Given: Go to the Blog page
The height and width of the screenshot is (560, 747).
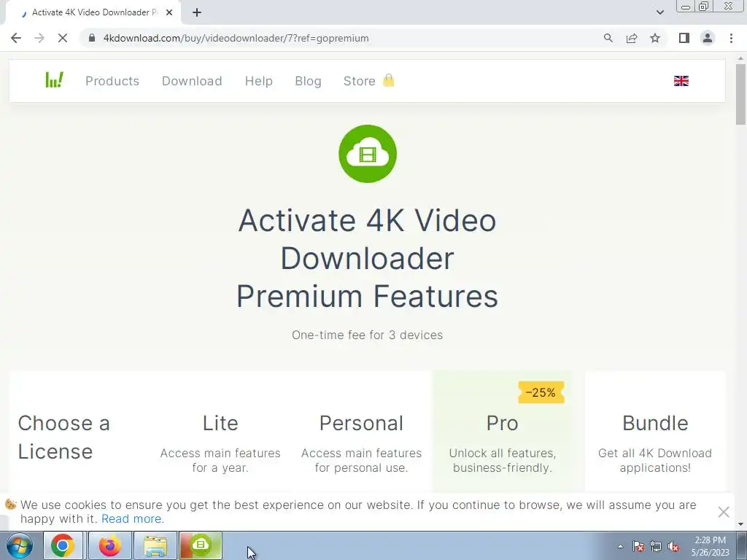Looking at the screenshot, I should pyautogui.click(x=309, y=81).
